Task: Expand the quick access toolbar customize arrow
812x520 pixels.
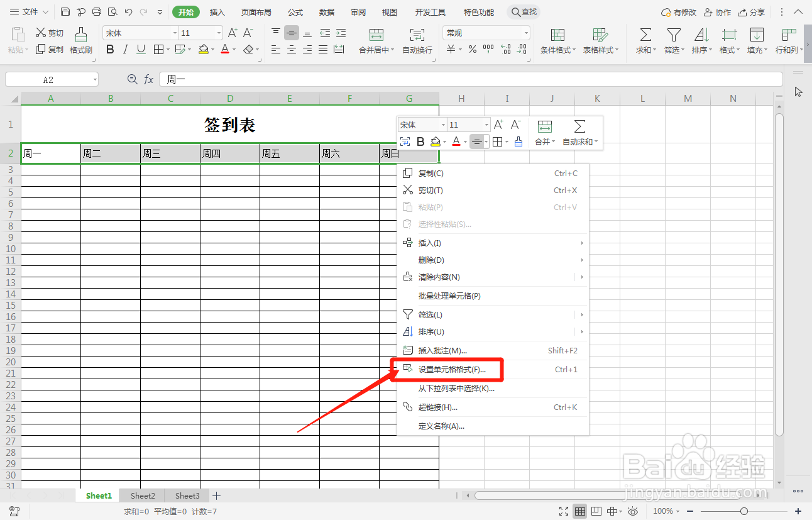Action: [x=160, y=13]
